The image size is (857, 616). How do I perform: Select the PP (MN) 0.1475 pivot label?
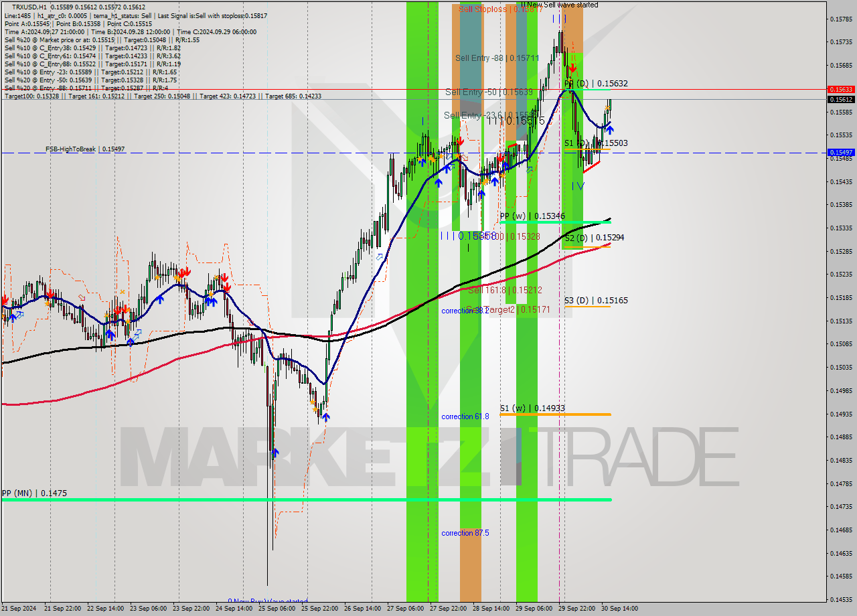(x=34, y=493)
